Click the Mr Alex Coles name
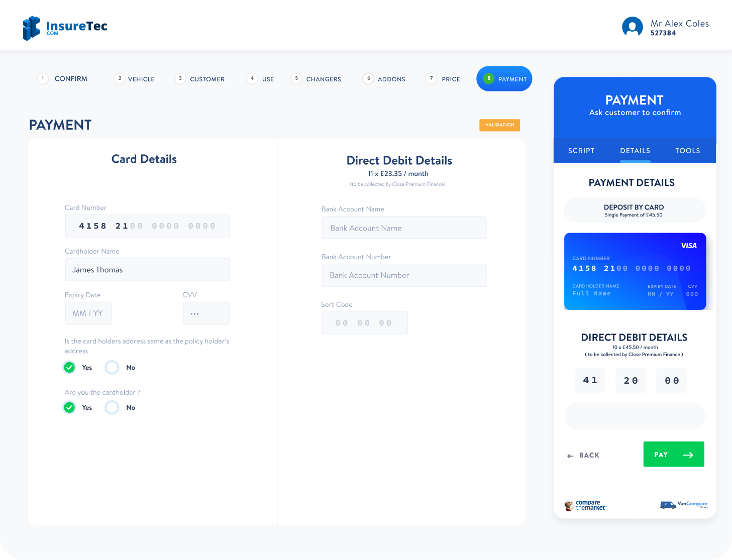Screen dimensions: 732x560 [x=680, y=24]
